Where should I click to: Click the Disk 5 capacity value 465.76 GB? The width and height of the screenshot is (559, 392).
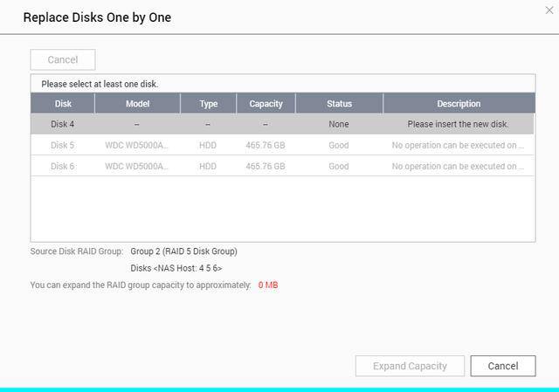266,145
